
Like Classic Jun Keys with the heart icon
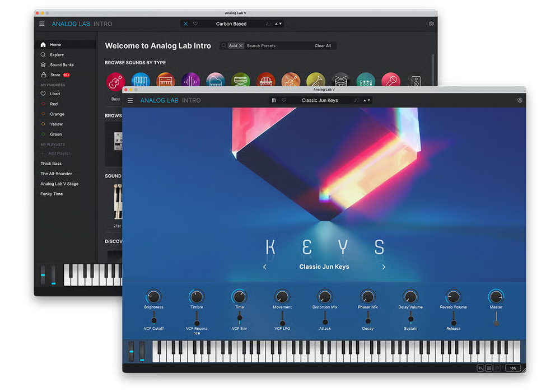tap(284, 100)
